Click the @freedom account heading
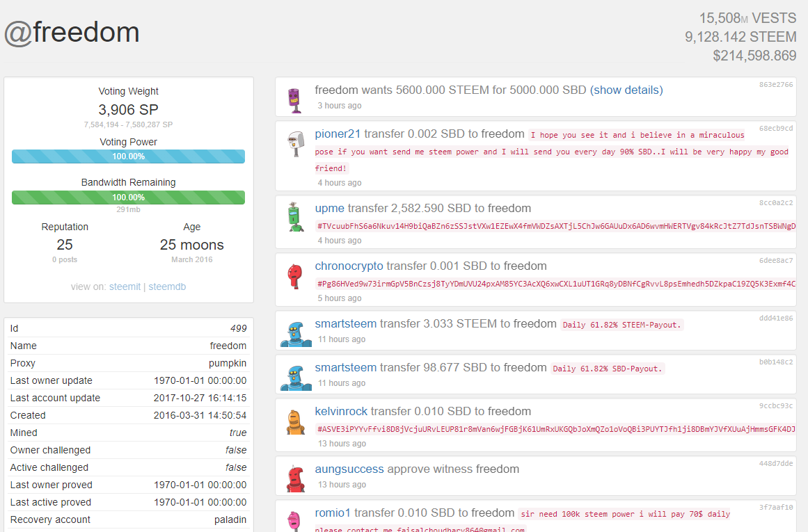 [x=72, y=33]
